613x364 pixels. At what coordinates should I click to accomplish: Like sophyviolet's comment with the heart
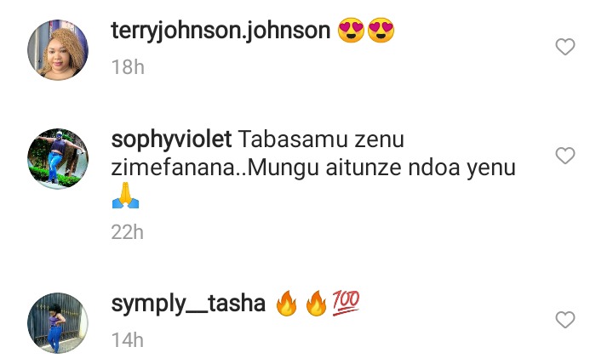point(565,156)
